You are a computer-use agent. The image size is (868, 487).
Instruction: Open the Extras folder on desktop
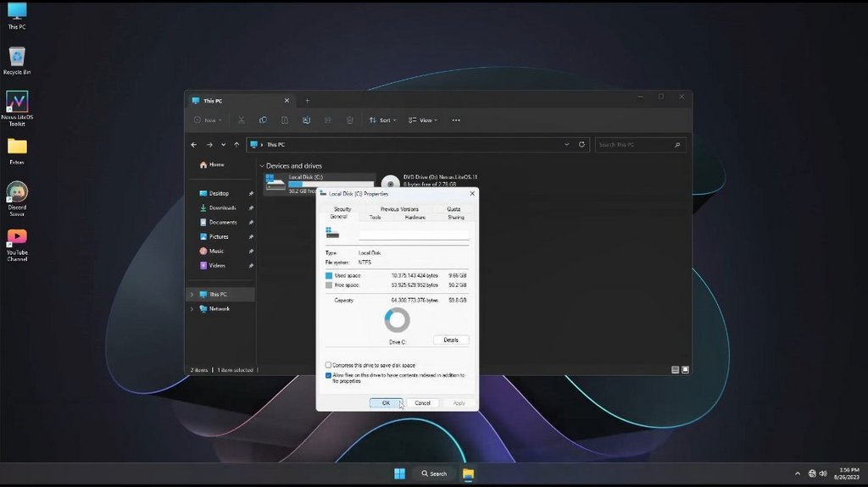(x=17, y=152)
